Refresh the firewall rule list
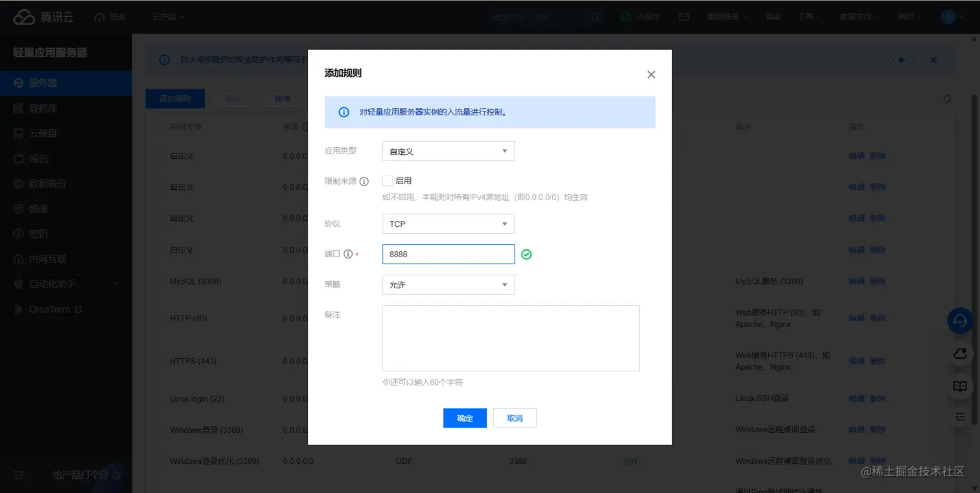The image size is (980, 493). pos(947,98)
